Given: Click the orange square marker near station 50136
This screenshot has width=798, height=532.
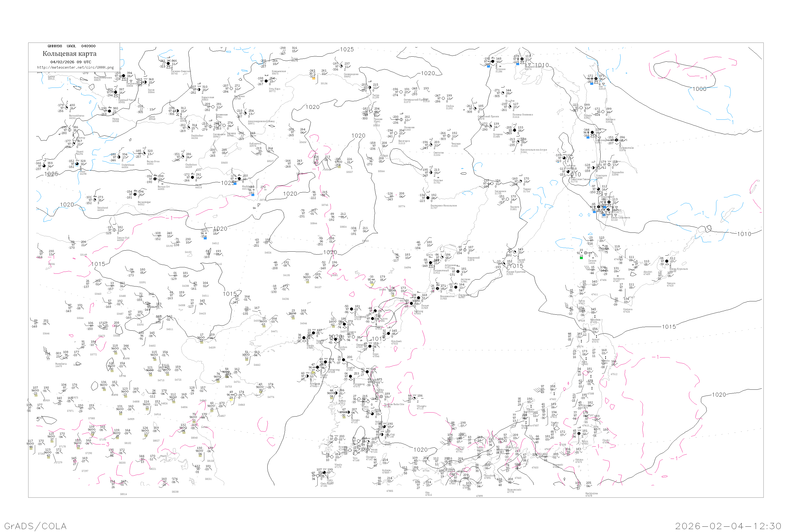Looking at the screenshot, I should tap(314, 78).
